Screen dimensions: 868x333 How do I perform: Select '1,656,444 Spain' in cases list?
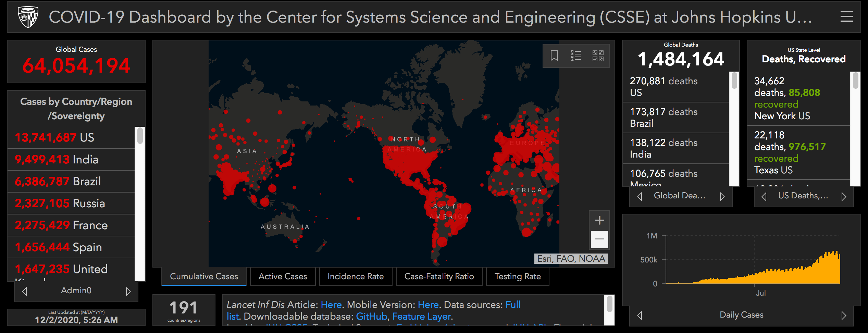[x=71, y=247]
